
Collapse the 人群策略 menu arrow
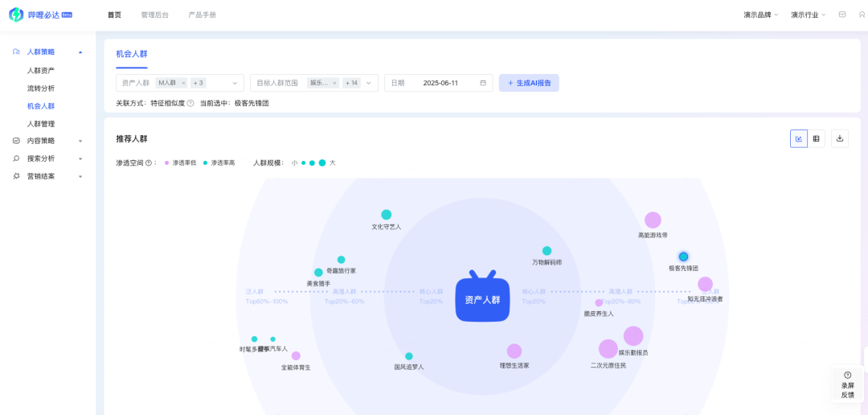click(80, 52)
